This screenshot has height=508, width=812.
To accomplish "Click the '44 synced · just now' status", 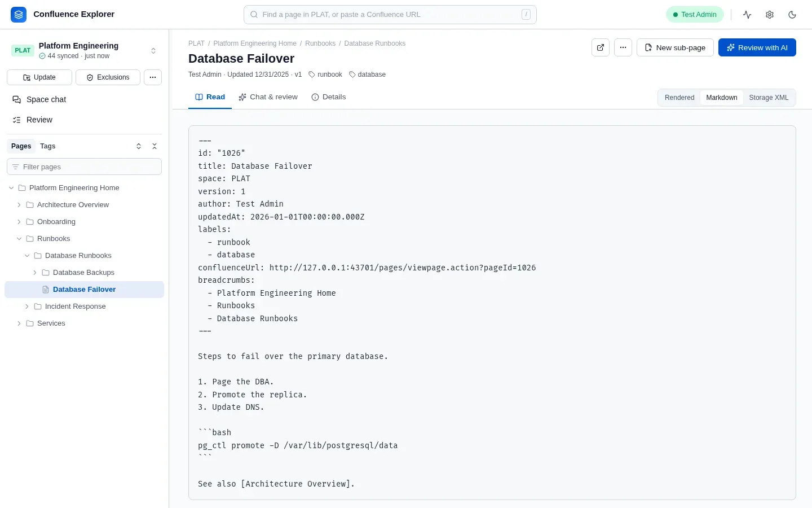I will coord(74,56).
